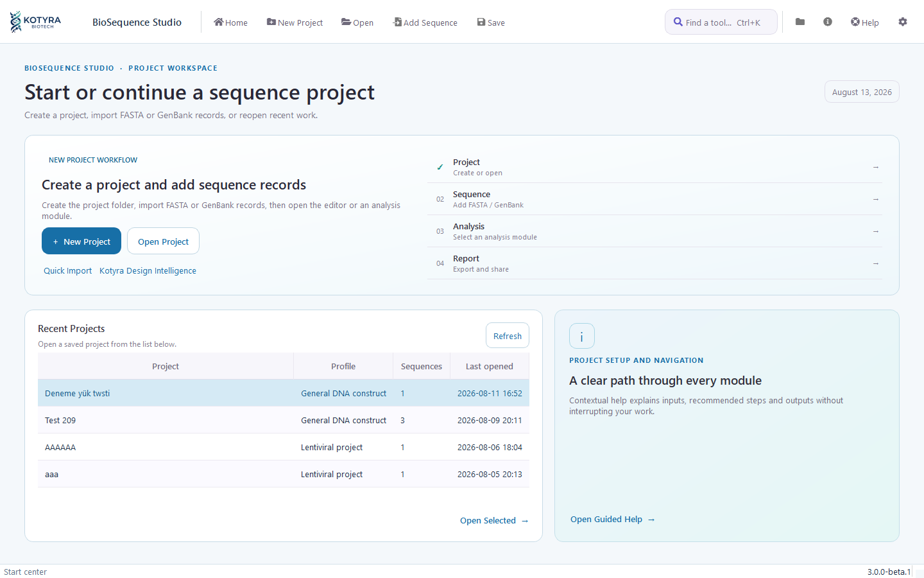Viewport: 924px width, 578px height.
Task: Click Save in the top toolbar
Action: [x=491, y=22]
